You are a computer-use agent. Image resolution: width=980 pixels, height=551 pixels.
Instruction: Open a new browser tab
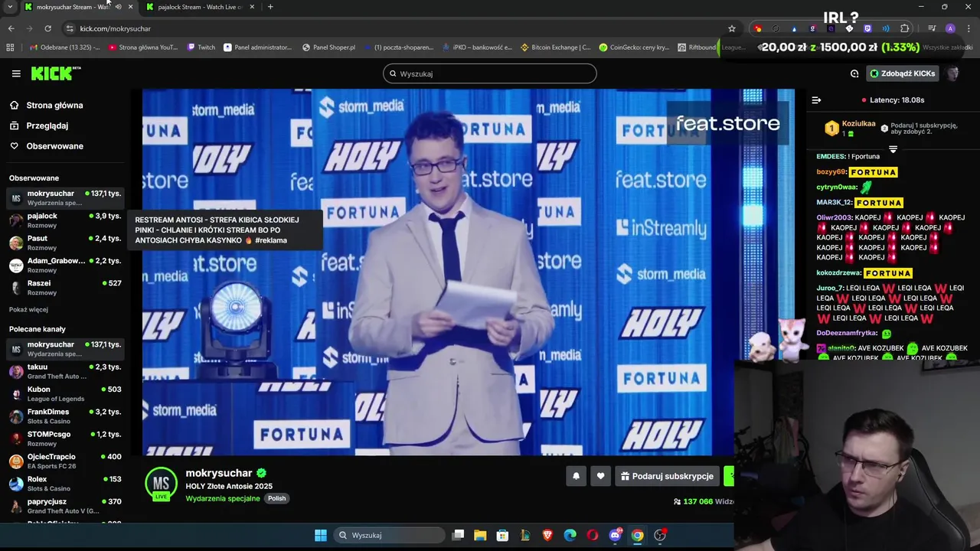(x=270, y=7)
